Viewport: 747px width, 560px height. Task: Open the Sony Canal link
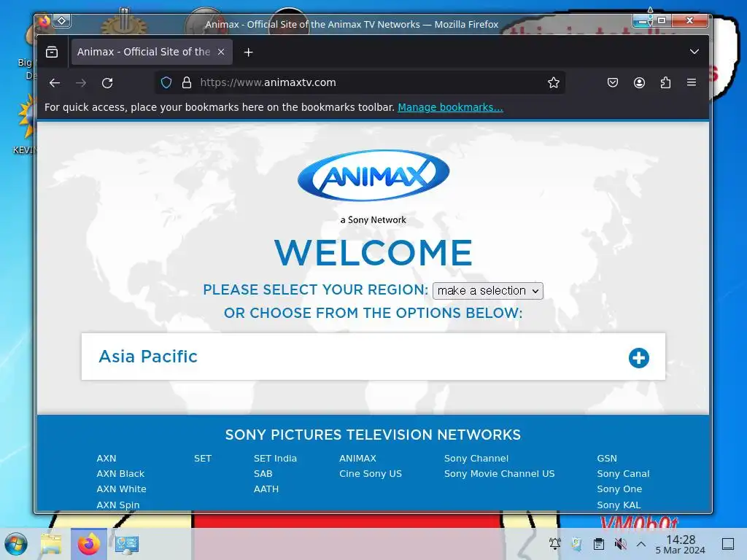pos(623,473)
